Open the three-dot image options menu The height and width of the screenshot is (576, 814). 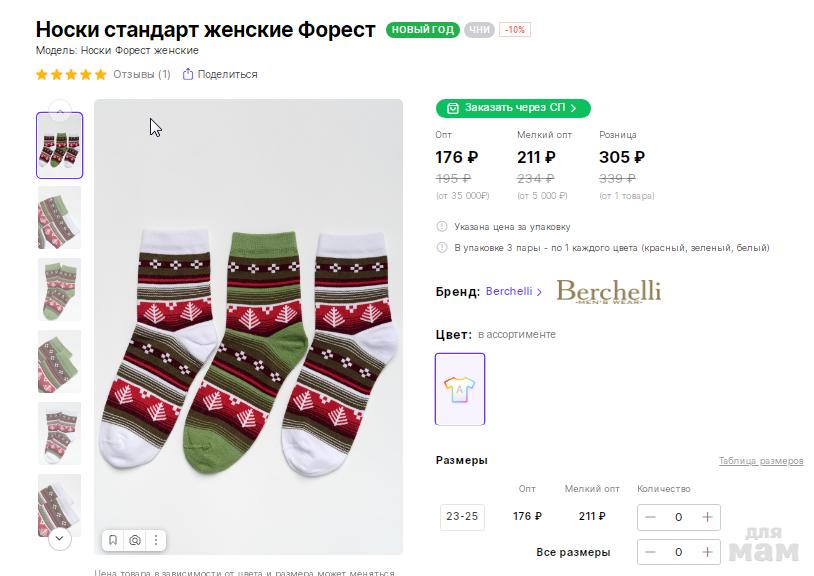[156, 541]
